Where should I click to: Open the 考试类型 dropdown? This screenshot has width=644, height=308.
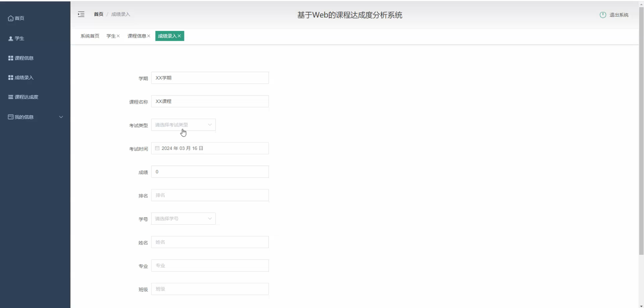coord(183,125)
